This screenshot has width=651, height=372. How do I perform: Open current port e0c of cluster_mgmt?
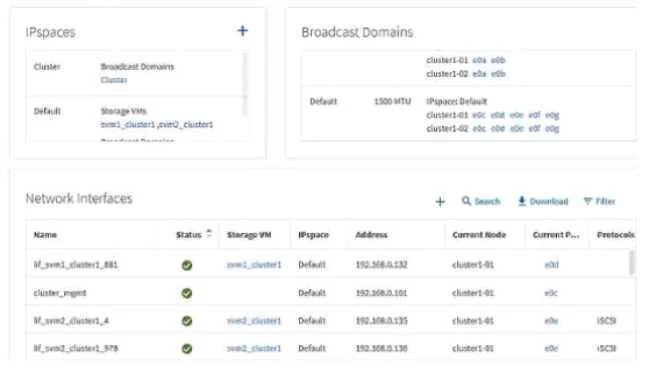pos(551,293)
